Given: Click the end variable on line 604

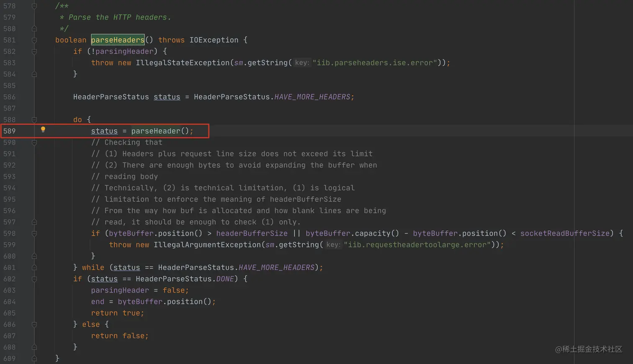Looking at the screenshot, I should 98,302.
